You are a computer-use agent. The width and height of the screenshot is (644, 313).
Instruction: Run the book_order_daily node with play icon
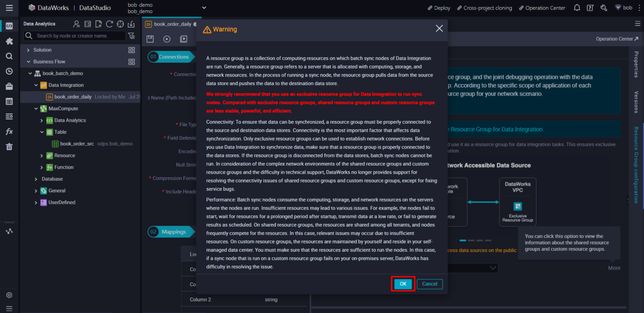click(167, 39)
